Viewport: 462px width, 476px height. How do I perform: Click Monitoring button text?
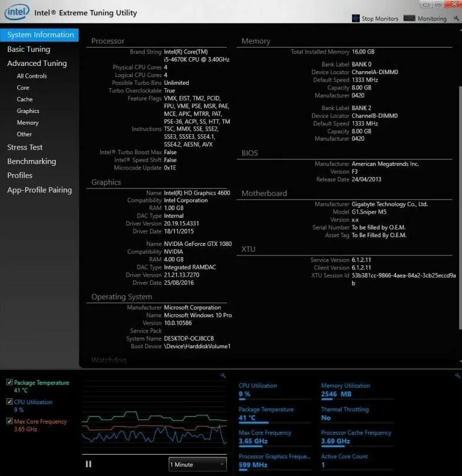(x=432, y=19)
